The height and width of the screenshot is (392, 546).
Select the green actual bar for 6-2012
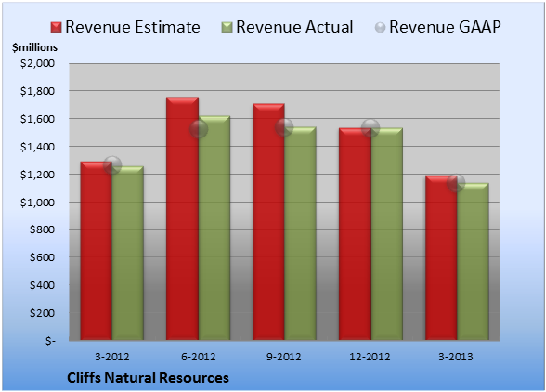point(214,228)
